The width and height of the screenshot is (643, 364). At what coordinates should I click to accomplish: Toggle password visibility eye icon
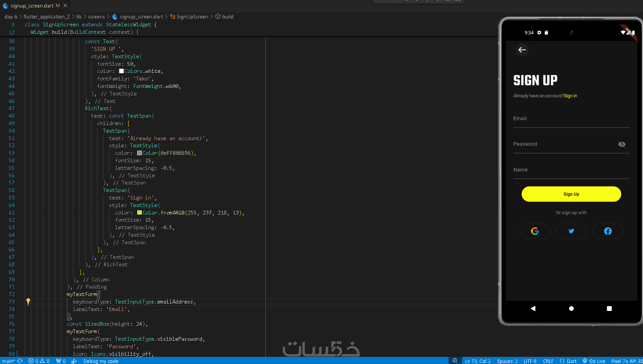[622, 144]
